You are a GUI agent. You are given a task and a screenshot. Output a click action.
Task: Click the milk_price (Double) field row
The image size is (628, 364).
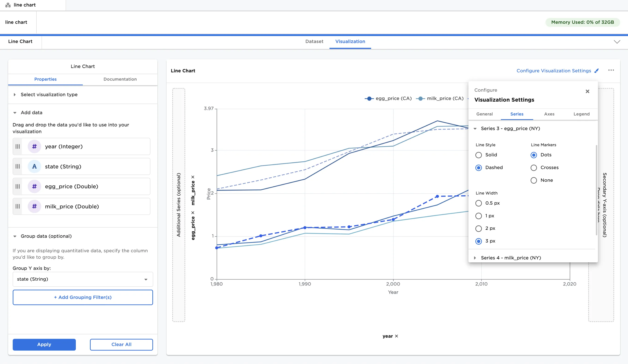pos(81,206)
